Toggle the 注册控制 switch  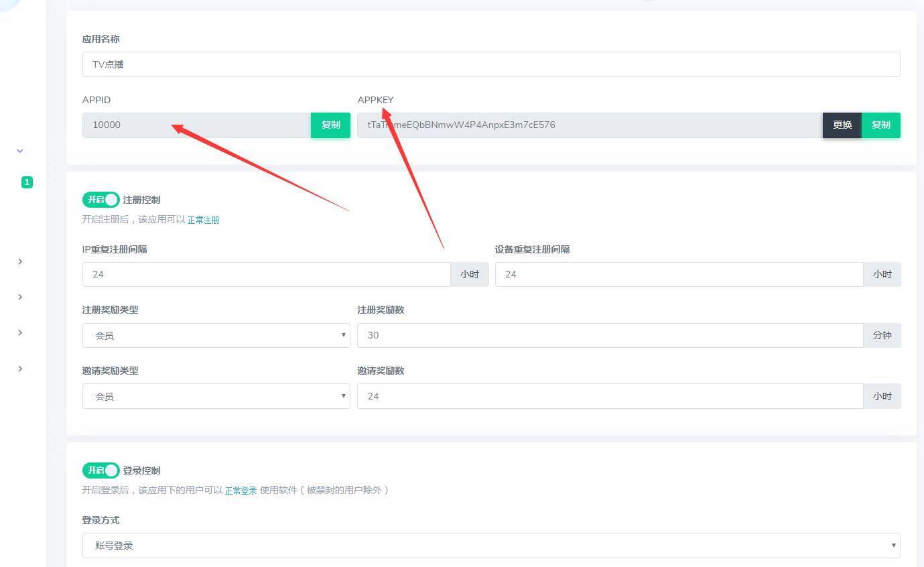click(x=101, y=200)
